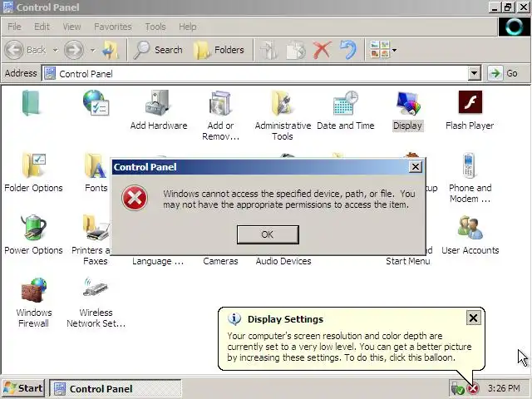
Task: Select the globe with checklist icon
Action: 96,103
